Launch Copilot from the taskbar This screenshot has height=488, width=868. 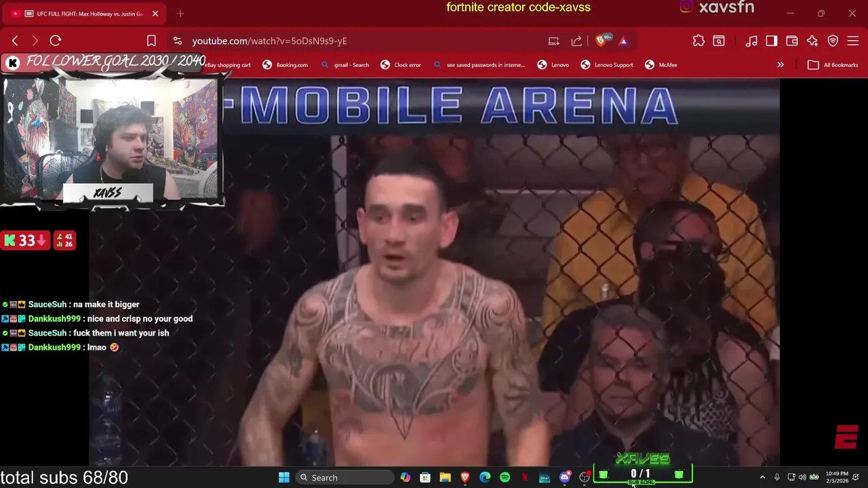click(x=405, y=478)
